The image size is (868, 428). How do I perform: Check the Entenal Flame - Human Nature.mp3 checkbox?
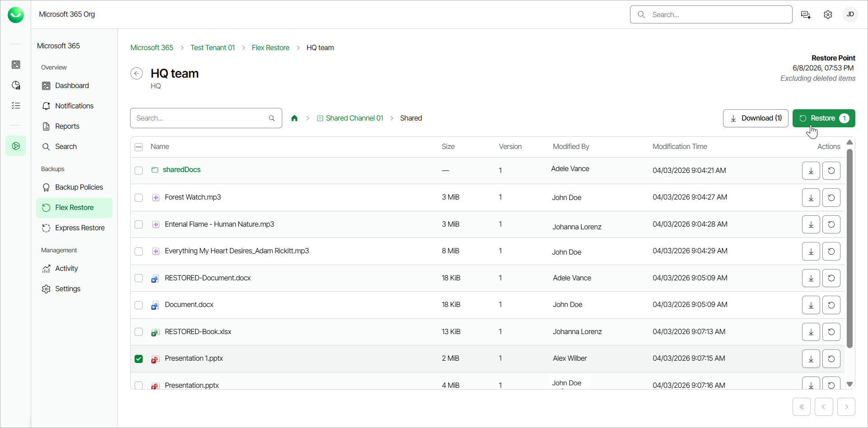tap(139, 224)
